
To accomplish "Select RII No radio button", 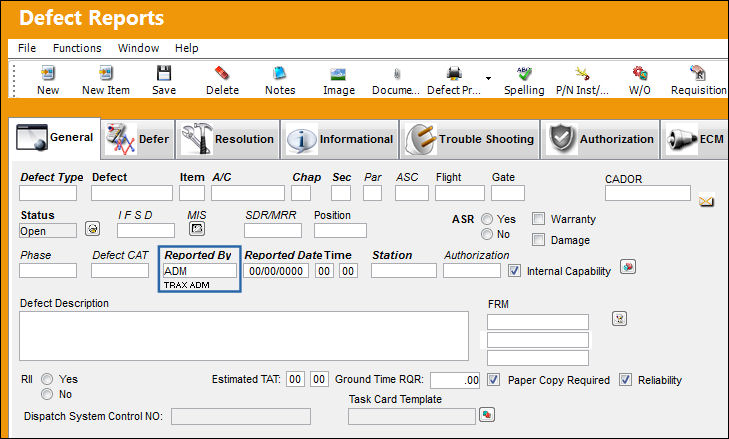I will click(x=47, y=394).
